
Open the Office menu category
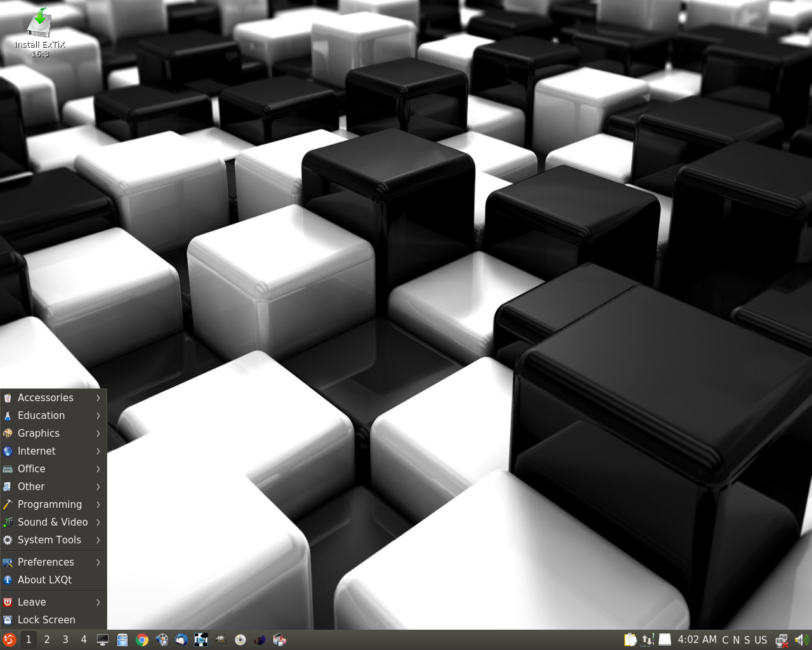click(53, 469)
